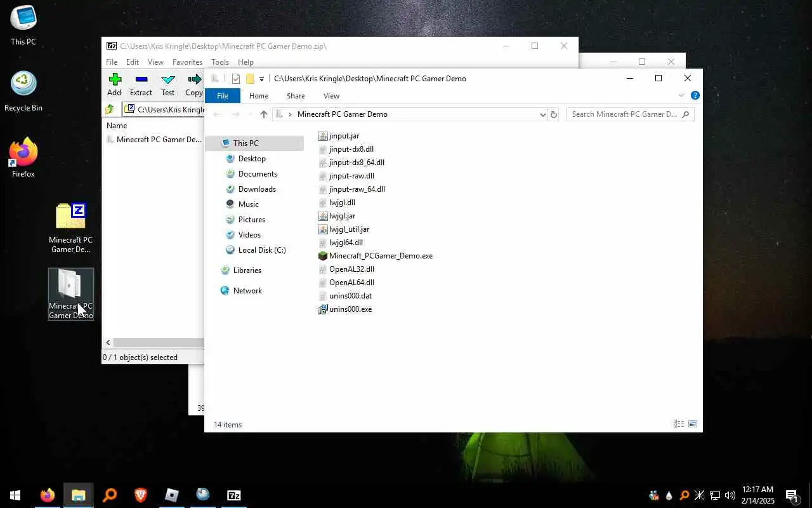Select the lwjgl.jar file

click(337, 216)
